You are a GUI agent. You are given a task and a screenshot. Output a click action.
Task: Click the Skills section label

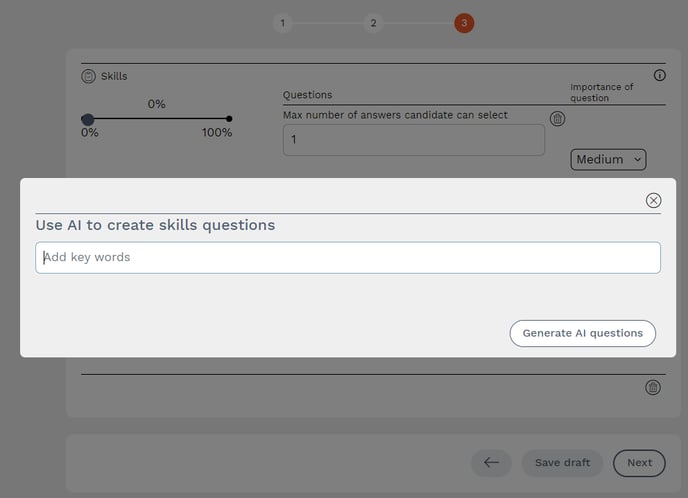click(x=115, y=76)
